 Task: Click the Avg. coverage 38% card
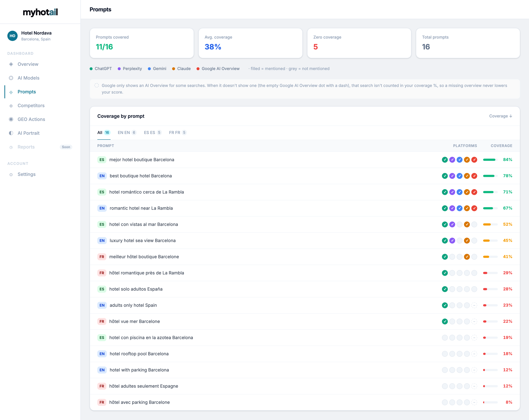251,43
